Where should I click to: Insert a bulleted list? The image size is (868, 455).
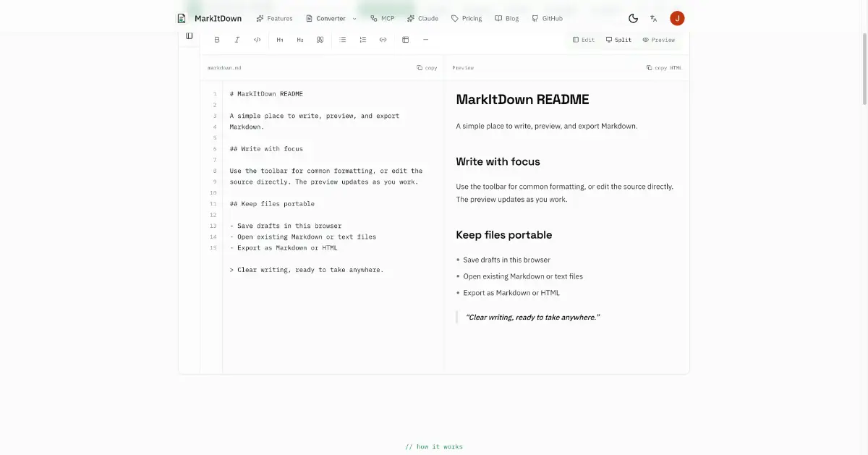343,40
